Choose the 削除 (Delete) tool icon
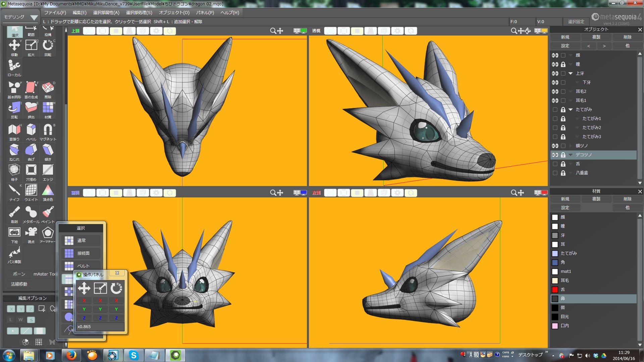 pos(48,90)
